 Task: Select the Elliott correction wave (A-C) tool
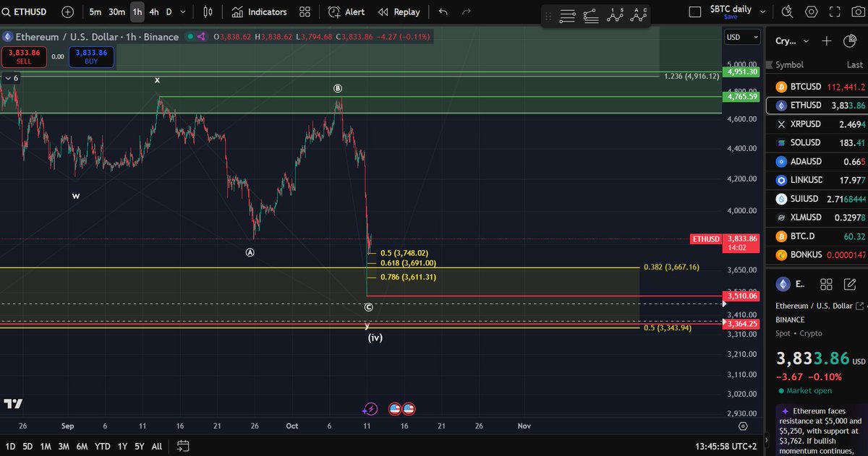[639, 14]
